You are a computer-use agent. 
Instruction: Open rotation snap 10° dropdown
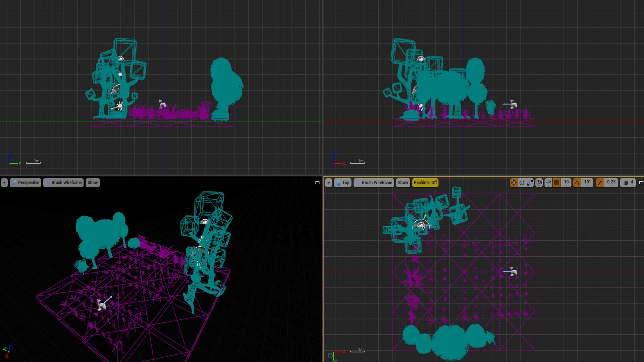pyautogui.click(x=587, y=183)
